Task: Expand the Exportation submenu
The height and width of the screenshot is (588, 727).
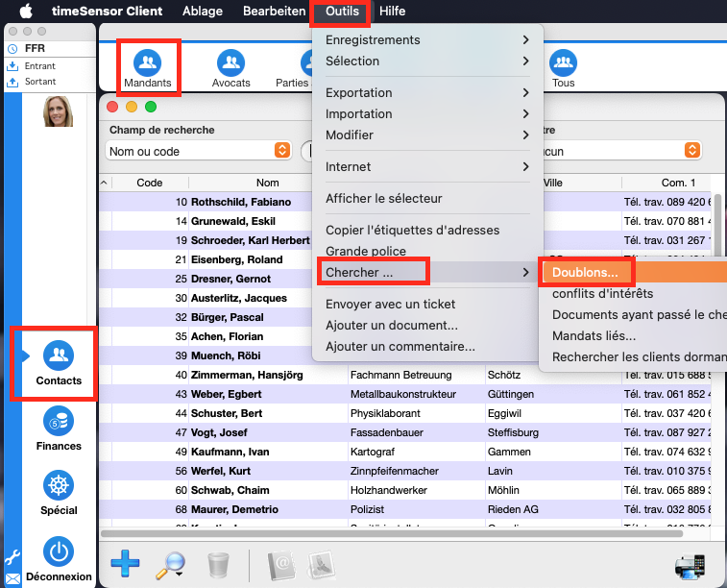Action: [427, 93]
